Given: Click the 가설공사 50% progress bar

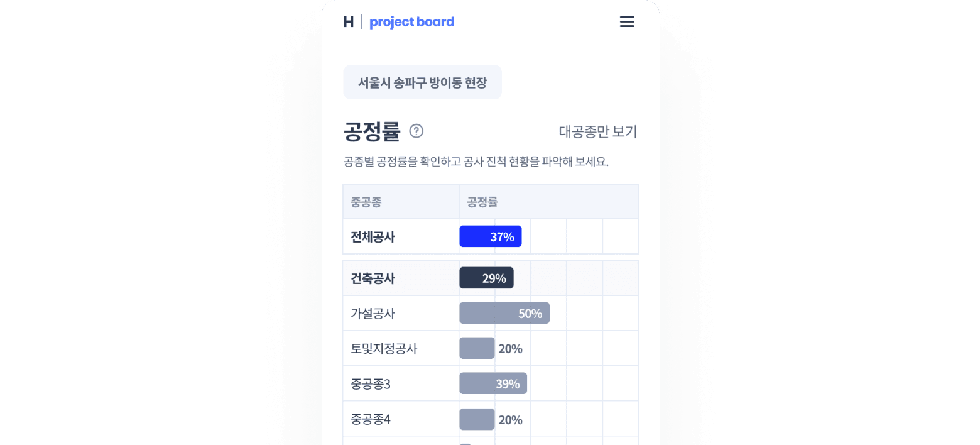Looking at the screenshot, I should click(504, 313).
